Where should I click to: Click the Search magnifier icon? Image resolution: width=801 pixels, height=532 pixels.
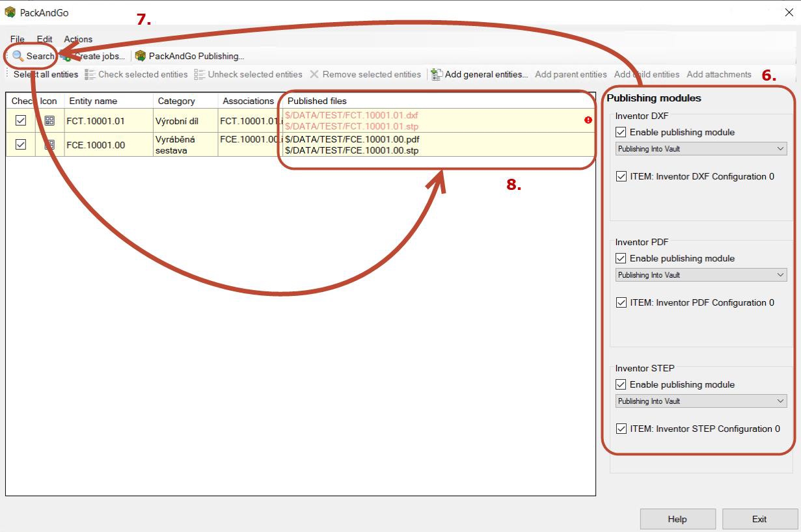18,56
